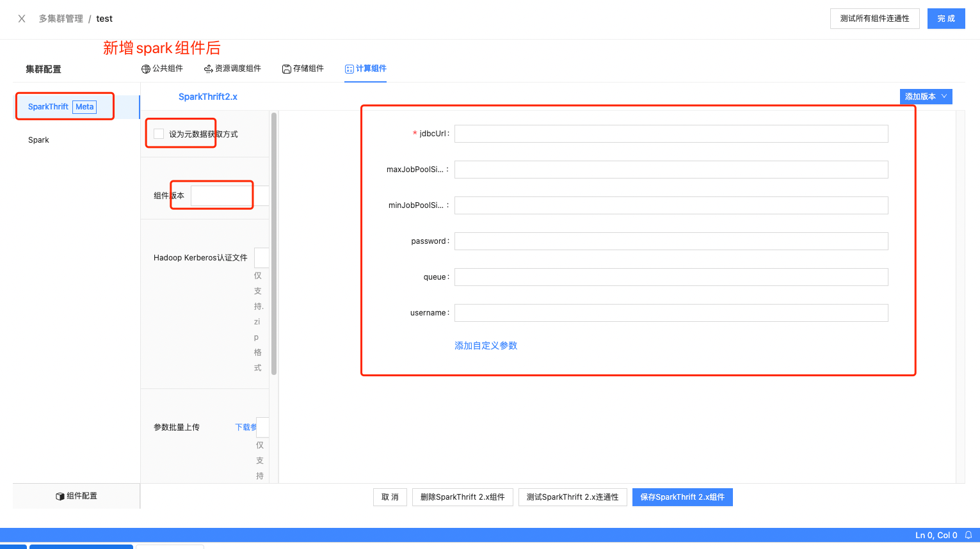Select Spark in the component sidebar
This screenshot has height=549, width=980.
tap(38, 139)
